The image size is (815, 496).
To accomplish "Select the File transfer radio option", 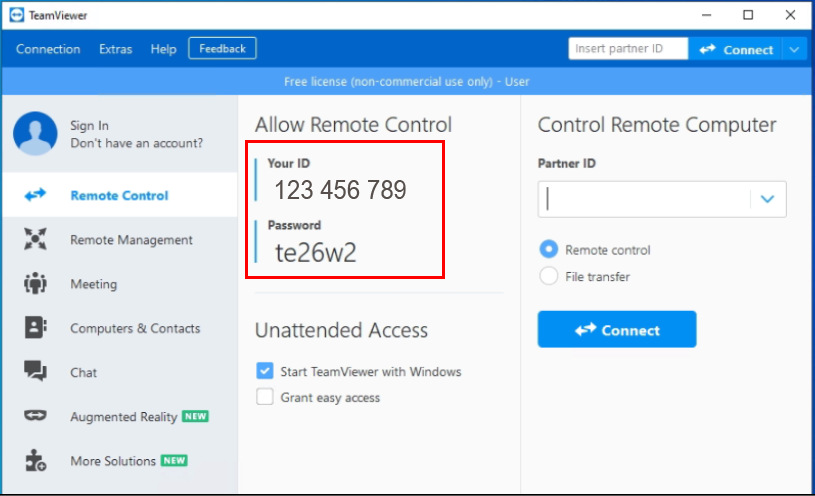I will pyautogui.click(x=549, y=276).
